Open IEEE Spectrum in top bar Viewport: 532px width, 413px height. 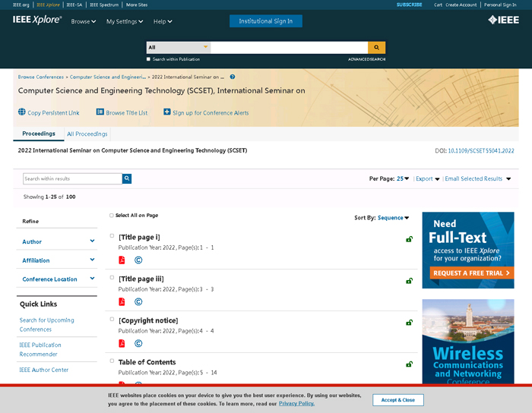click(x=104, y=5)
